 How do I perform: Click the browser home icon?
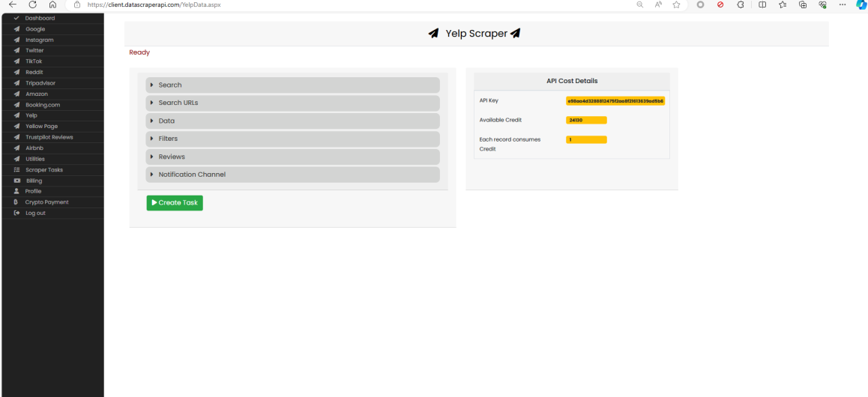(x=52, y=4)
